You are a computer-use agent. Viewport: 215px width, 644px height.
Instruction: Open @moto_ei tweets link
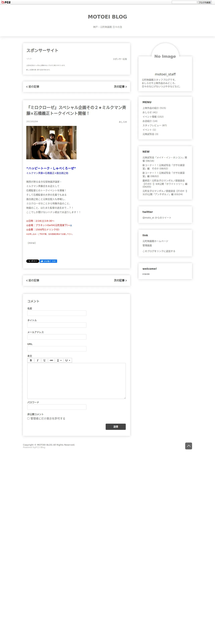[157, 218]
